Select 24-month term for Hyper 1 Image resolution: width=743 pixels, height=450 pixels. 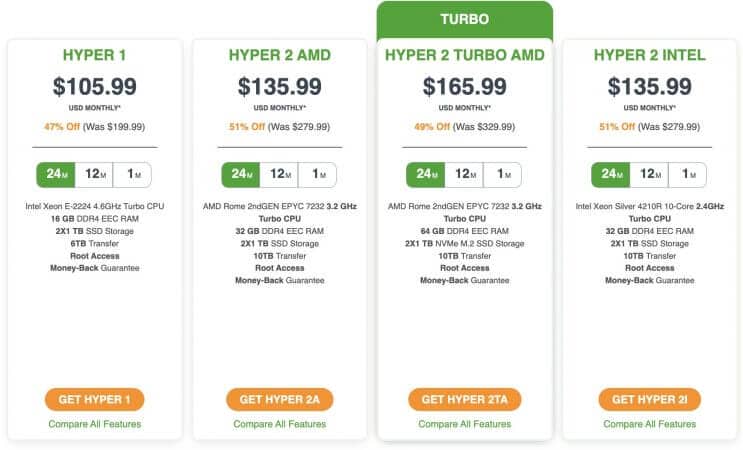[56, 174]
